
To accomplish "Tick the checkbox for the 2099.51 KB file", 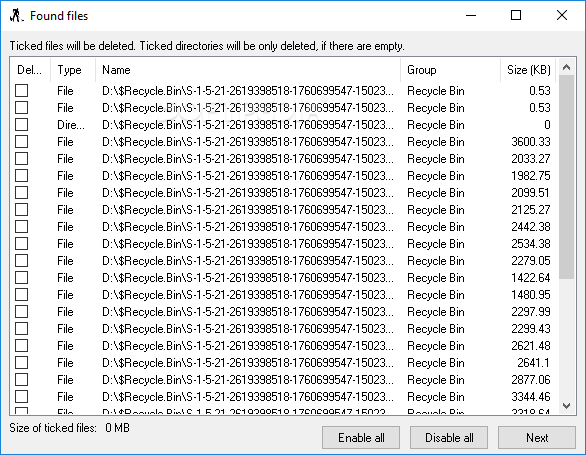I will [x=21, y=193].
